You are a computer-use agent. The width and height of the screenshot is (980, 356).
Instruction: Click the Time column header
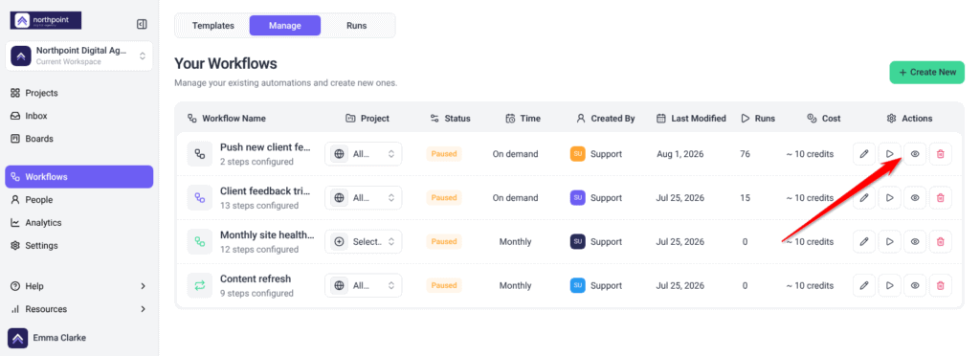point(523,118)
